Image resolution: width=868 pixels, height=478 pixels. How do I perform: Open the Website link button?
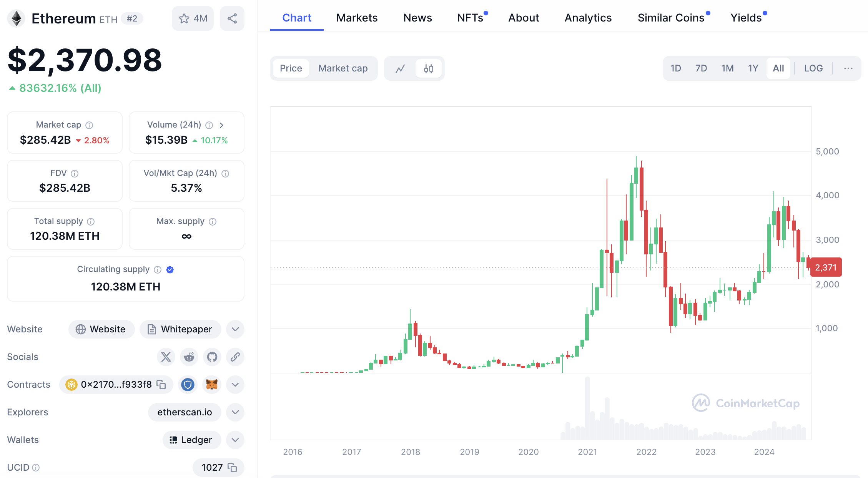[x=101, y=329]
